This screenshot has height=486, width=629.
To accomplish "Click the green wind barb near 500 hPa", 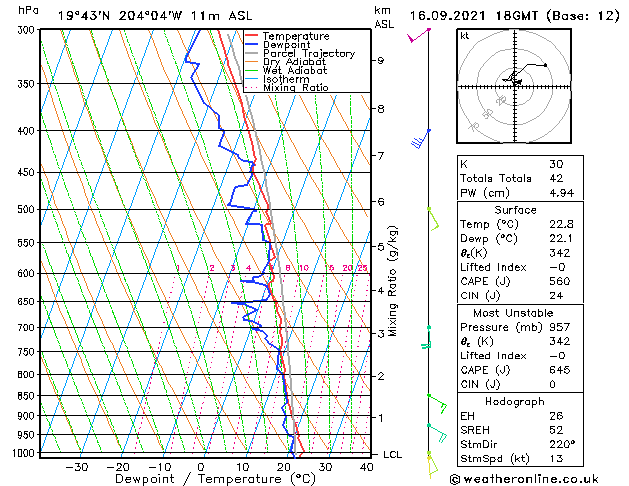I will click(433, 219).
